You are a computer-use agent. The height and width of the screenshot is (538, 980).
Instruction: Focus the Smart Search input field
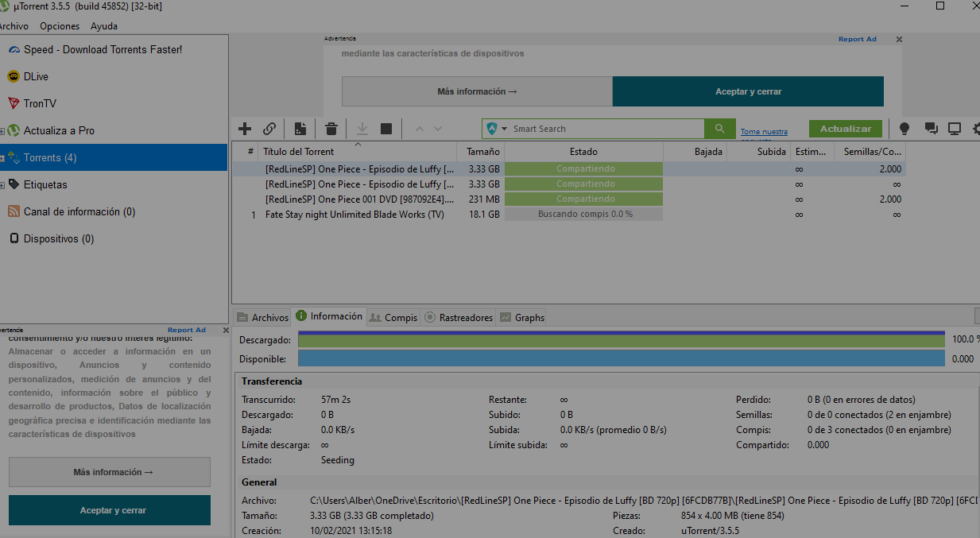click(x=607, y=129)
